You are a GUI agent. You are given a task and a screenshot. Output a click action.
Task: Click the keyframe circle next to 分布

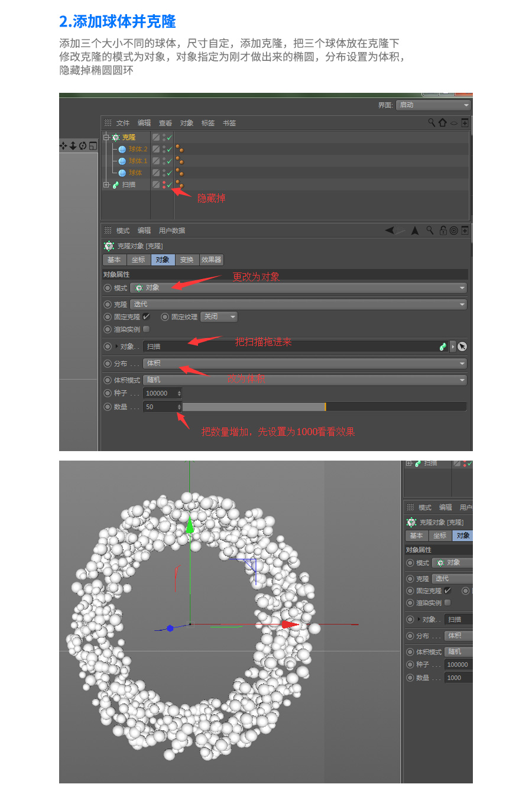108,364
